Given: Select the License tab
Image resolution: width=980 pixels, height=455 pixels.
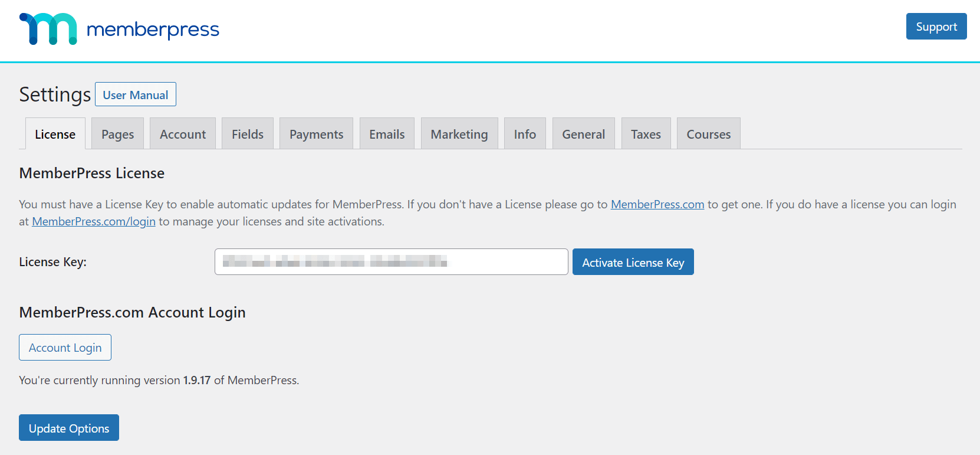Looking at the screenshot, I should 55,134.
